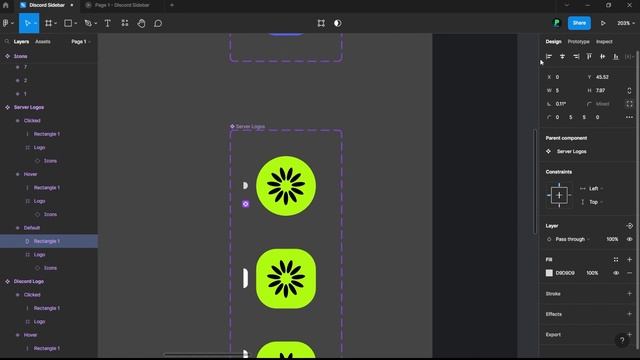The height and width of the screenshot is (360, 640).
Task: Toggle fill visibility eye icon
Action: click(x=616, y=273)
